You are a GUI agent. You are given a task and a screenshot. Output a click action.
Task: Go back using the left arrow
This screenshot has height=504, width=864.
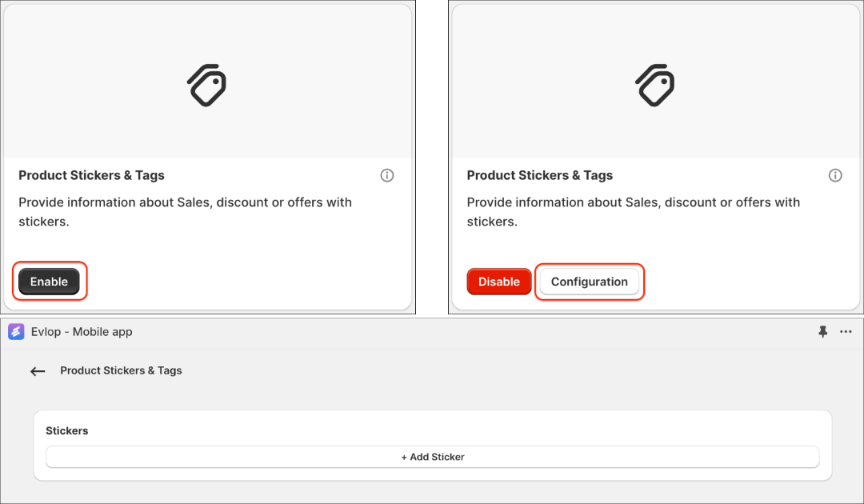(x=38, y=371)
